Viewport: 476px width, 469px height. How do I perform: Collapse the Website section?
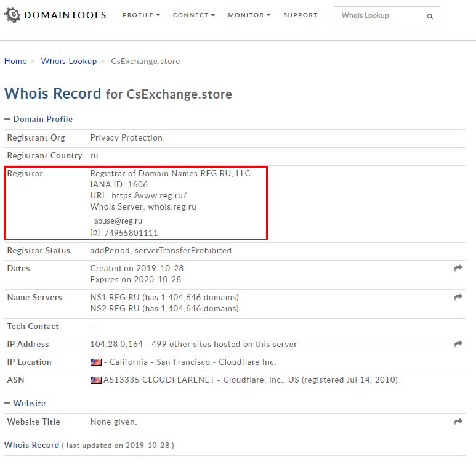click(x=25, y=403)
